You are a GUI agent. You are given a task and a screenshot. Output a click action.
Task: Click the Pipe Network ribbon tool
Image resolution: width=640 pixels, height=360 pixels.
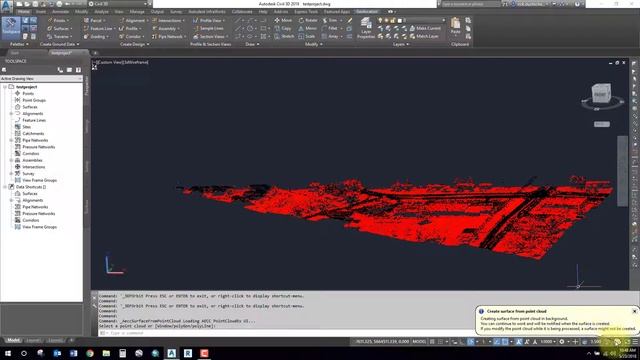click(x=169, y=36)
